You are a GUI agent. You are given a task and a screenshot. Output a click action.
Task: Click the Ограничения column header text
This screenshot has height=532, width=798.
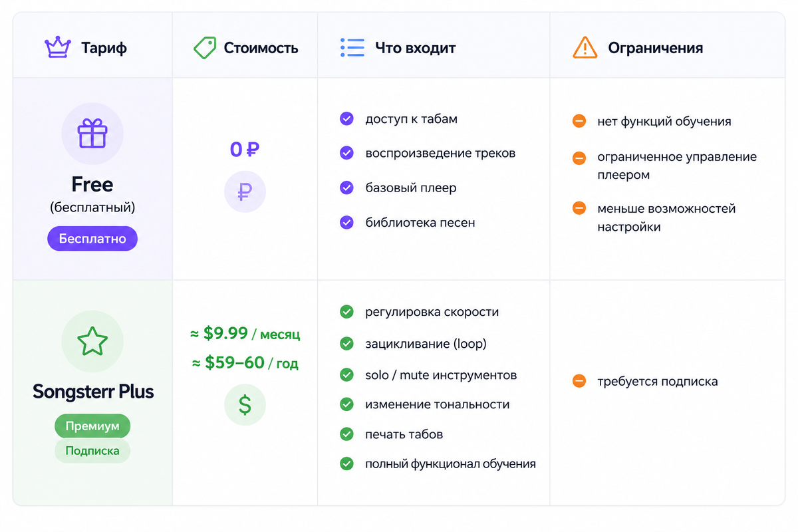(656, 49)
